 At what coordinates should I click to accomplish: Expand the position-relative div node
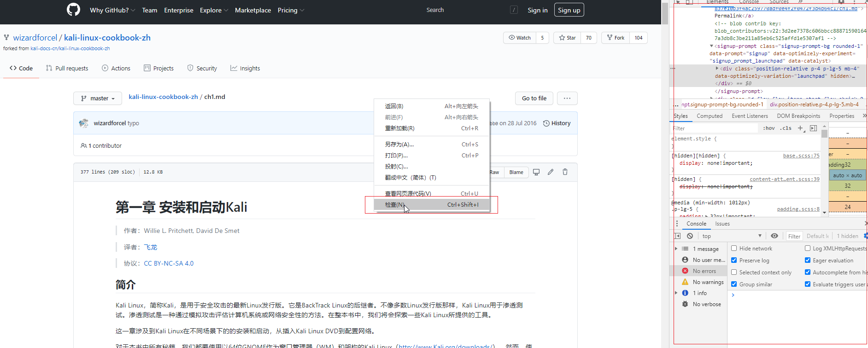pos(717,69)
